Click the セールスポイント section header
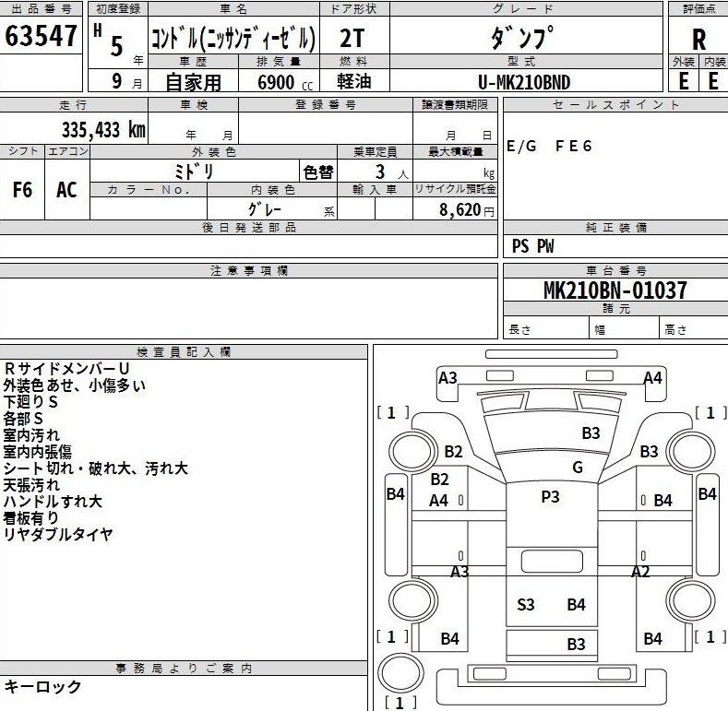 pyautogui.click(x=615, y=104)
